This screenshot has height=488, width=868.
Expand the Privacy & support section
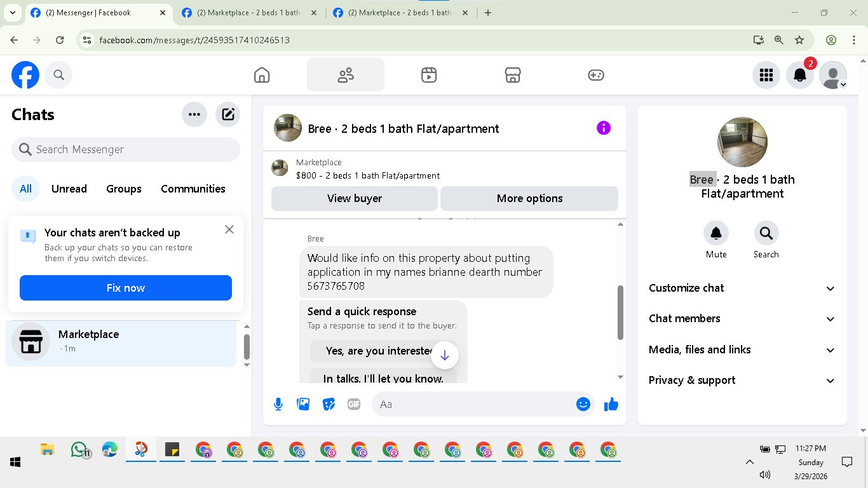click(742, 380)
